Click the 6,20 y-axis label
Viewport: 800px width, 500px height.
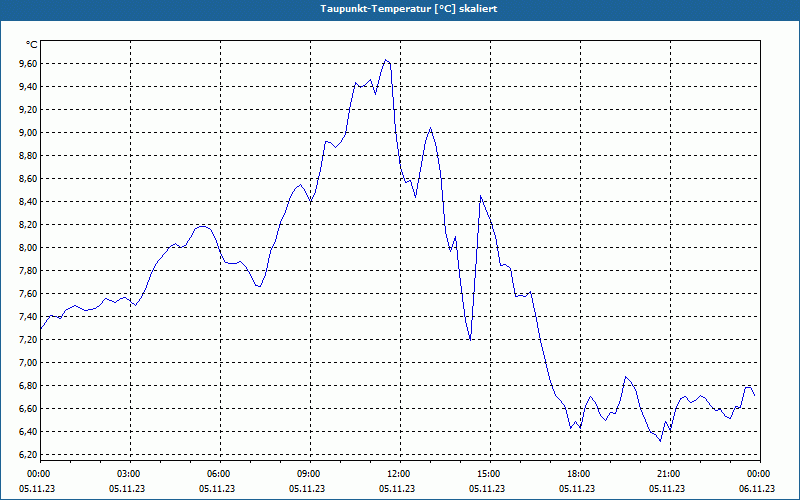[28, 455]
